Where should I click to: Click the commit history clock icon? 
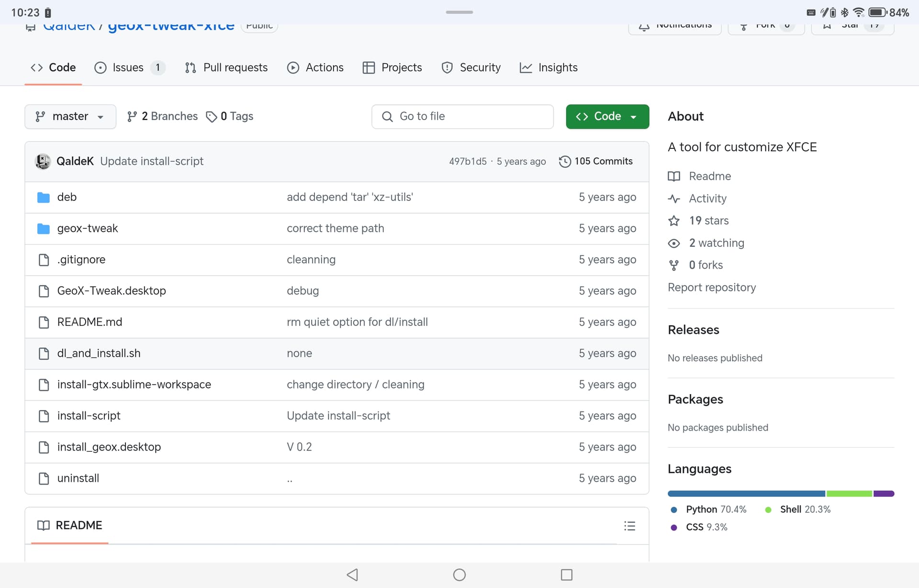[565, 161]
